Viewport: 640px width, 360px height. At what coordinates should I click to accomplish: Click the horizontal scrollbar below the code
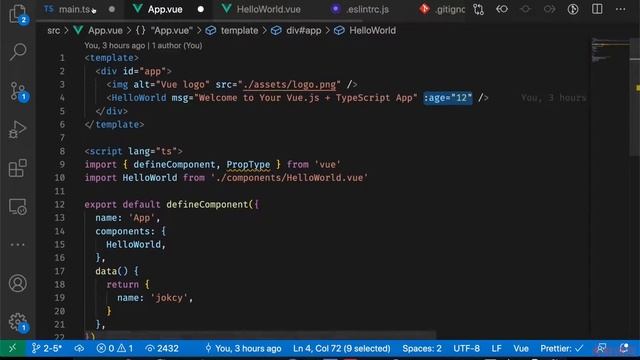(261, 336)
